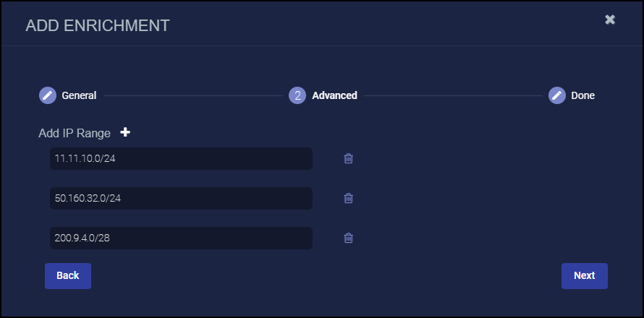Click into the 200.9.4.0/28 IP range field
Viewport: 644px width, 318px height.
tap(181, 238)
